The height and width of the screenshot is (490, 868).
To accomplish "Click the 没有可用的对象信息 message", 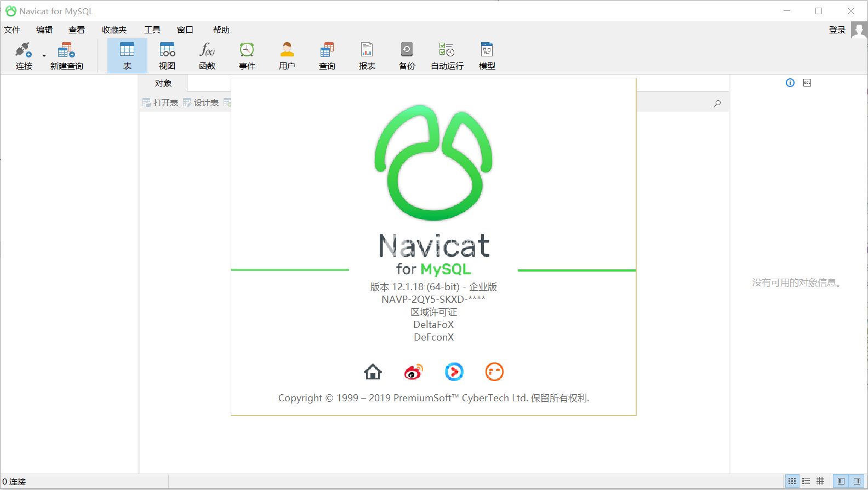I will click(796, 283).
